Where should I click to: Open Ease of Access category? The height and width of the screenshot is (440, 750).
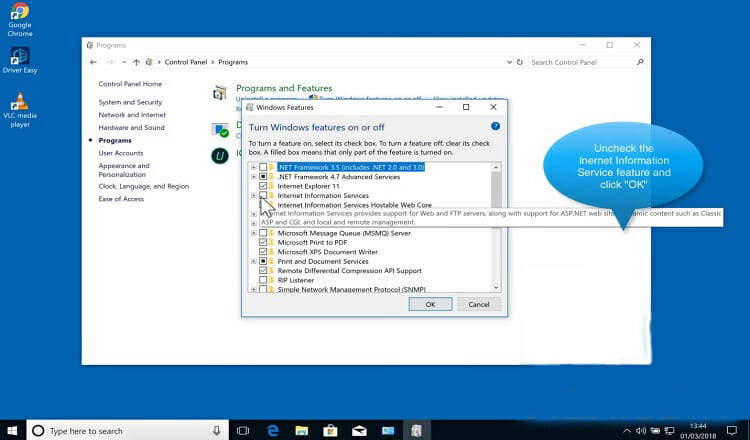click(121, 198)
